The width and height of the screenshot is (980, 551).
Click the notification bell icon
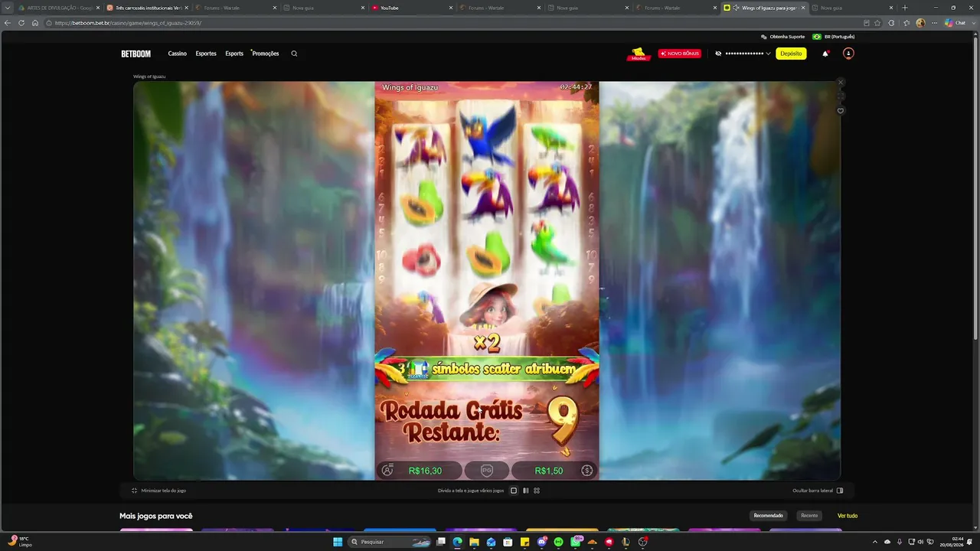pyautogui.click(x=825, y=54)
